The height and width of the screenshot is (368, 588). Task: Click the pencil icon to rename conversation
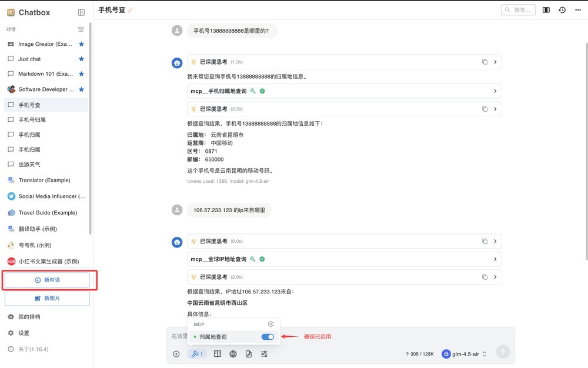[131, 10]
